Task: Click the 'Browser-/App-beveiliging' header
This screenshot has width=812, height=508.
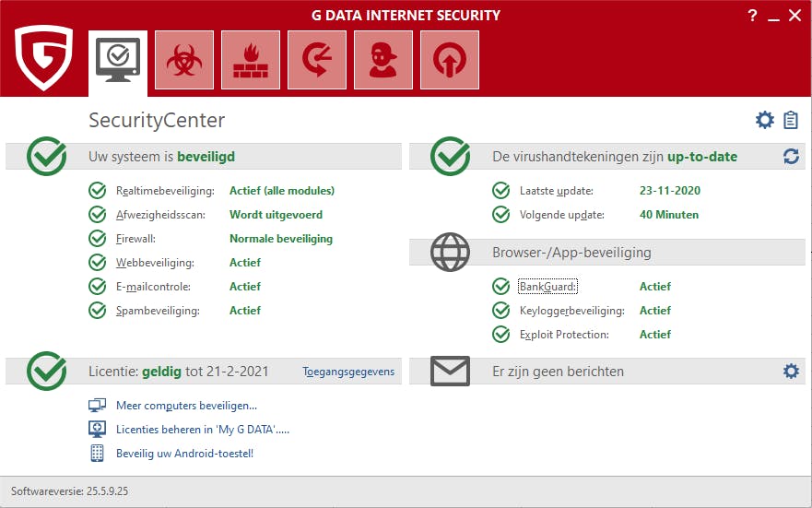Action: tap(571, 253)
